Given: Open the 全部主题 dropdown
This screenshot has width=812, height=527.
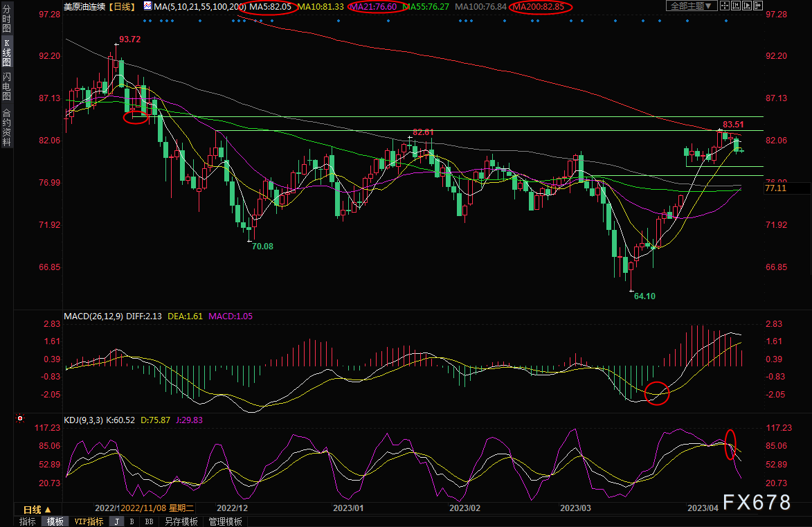Looking at the screenshot, I should pos(692,6).
